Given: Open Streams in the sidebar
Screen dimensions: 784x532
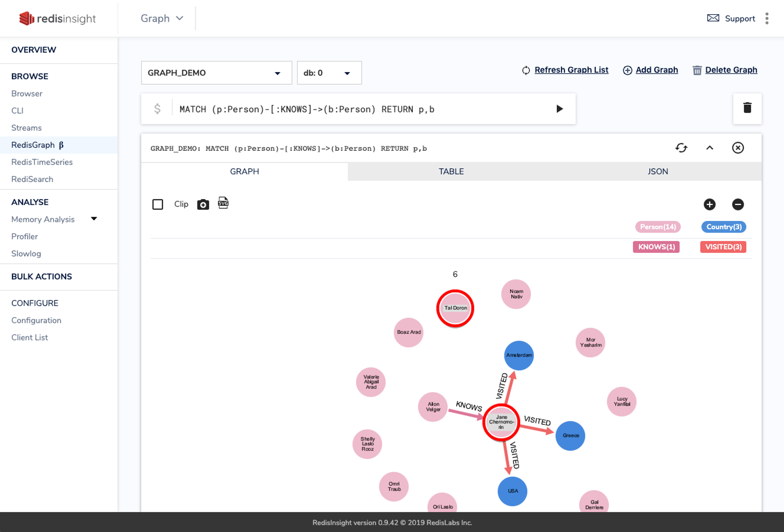Looking at the screenshot, I should pyautogui.click(x=26, y=128).
